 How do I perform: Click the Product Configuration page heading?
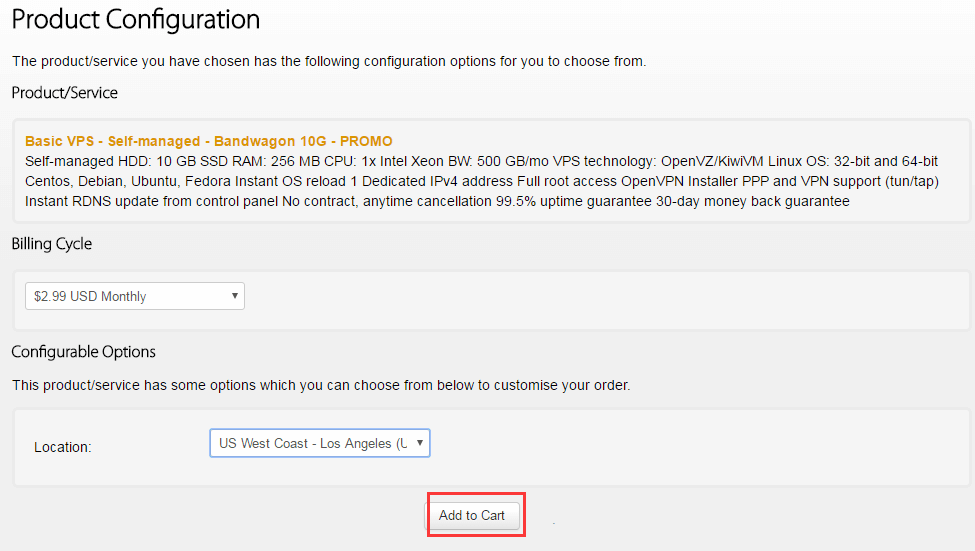[135, 19]
